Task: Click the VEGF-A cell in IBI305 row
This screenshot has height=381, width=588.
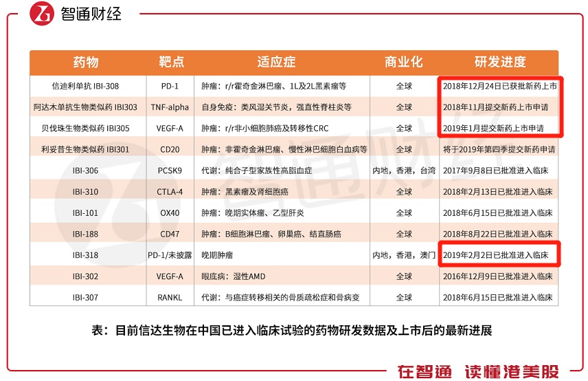Action: pos(170,129)
